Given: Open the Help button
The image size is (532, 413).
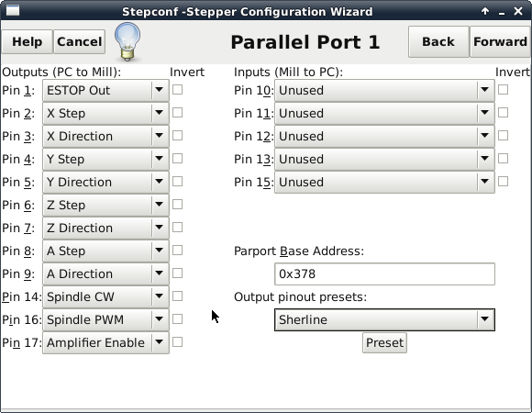Looking at the screenshot, I should pos(28,41).
